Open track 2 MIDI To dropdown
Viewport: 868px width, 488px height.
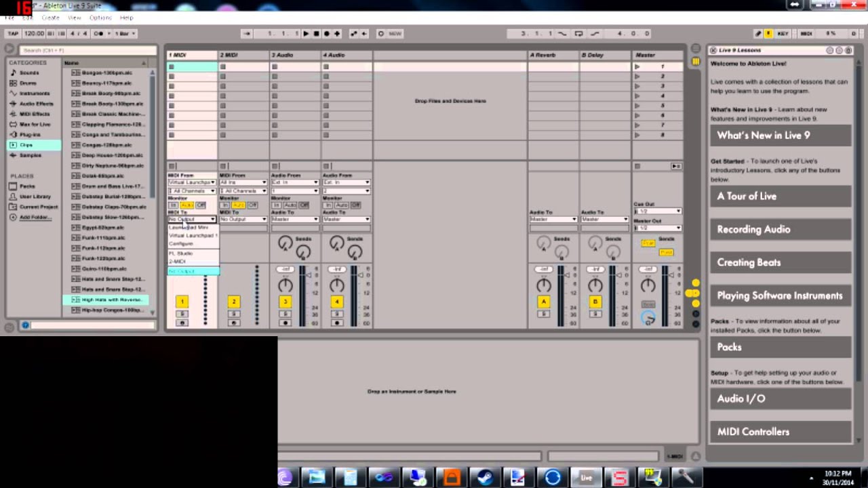tap(243, 220)
